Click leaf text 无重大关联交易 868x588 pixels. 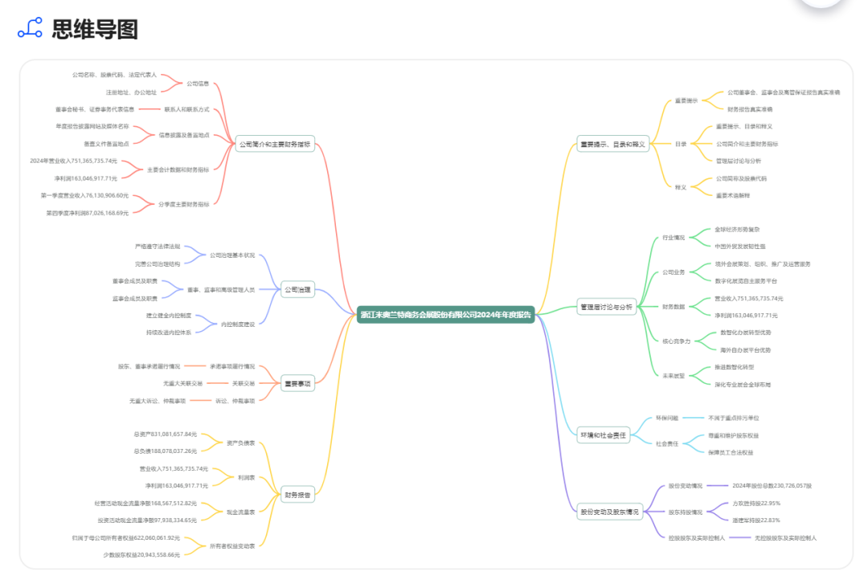182,383
